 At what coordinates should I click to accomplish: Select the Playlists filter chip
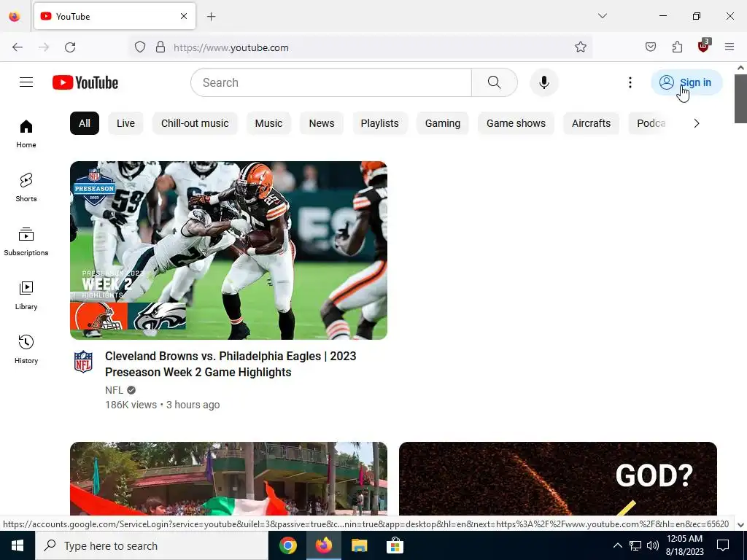(x=379, y=123)
